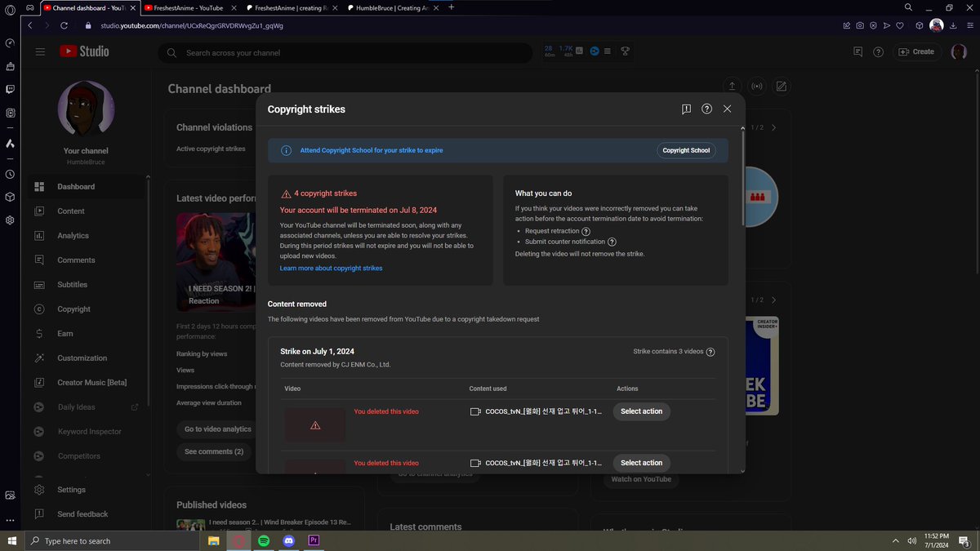Open Select action for second deleted video
The image size is (980, 551).
tap(641, 463)
